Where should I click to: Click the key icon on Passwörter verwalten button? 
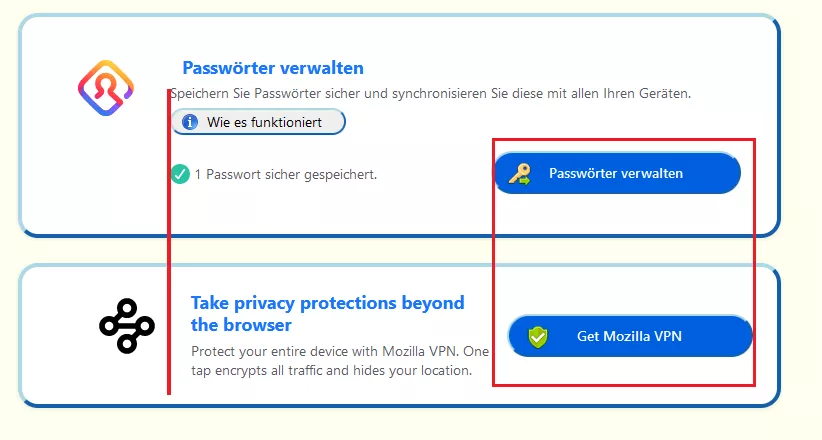point(519,174)
